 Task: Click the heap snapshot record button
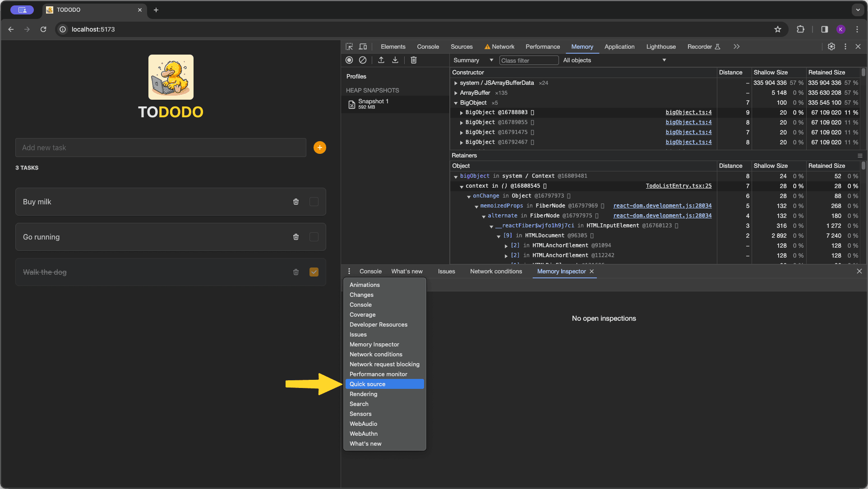(x=349, y=60)
